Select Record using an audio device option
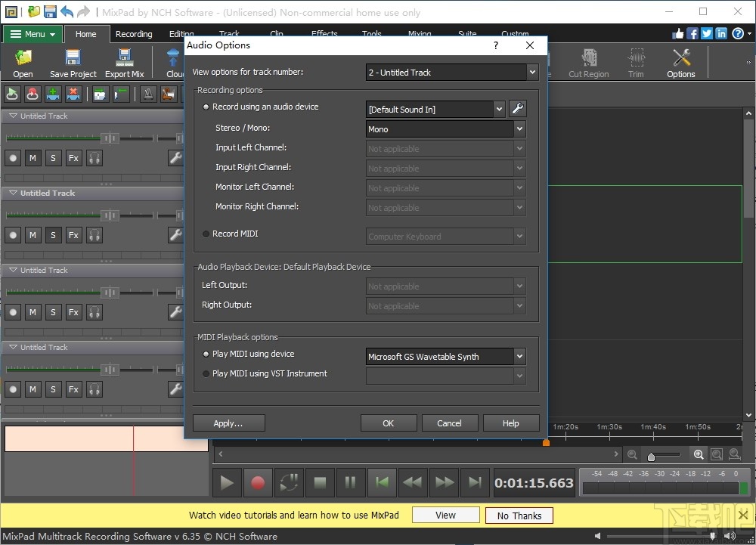756x545 pixels. tap(261, 107)
